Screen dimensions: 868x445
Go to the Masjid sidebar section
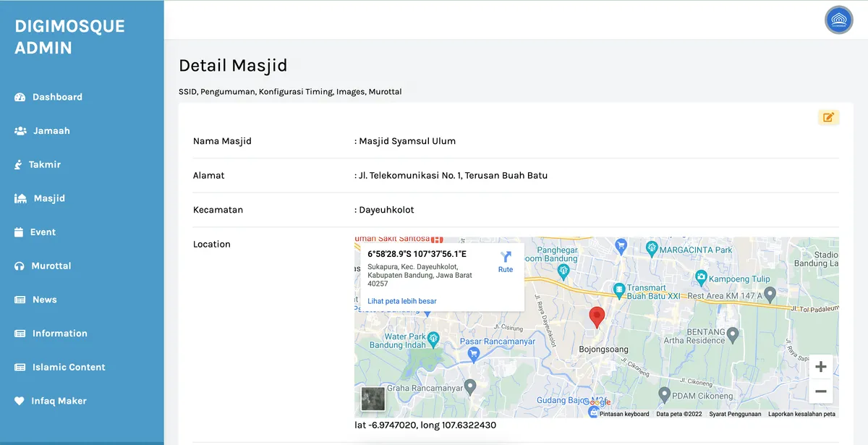[40, 198]
